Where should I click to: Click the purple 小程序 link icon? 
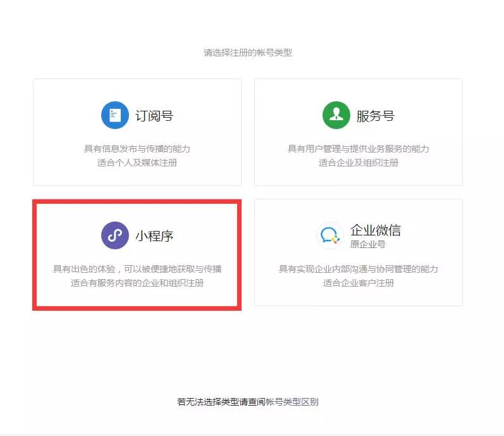114,235
